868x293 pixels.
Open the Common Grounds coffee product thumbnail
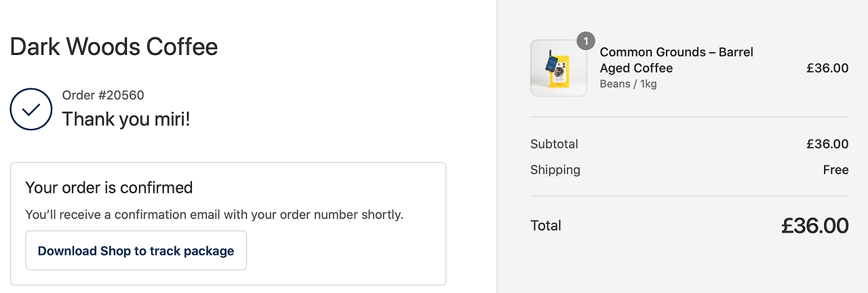(x=558, y=68)
